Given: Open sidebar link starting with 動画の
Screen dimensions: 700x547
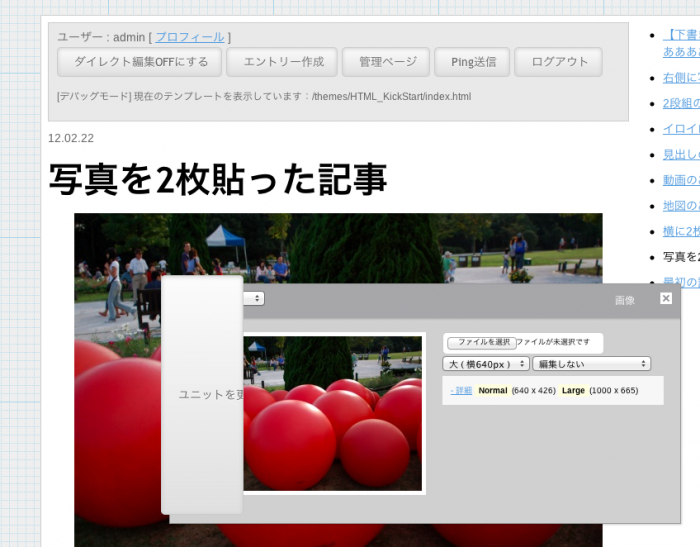Looking at the screenshot, I should tap(681, 180).
